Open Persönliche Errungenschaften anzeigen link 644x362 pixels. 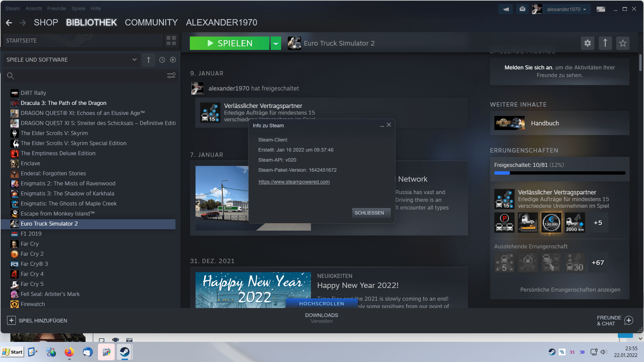(x=570, y=290)
